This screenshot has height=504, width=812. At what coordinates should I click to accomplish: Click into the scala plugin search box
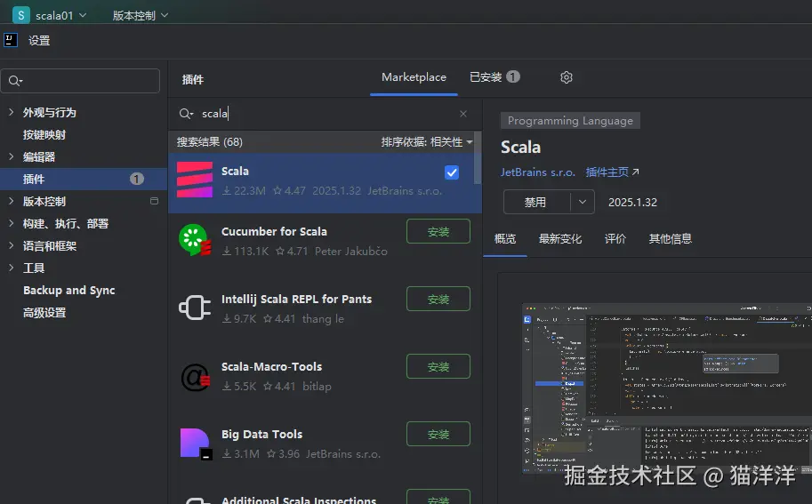(326, 113)
